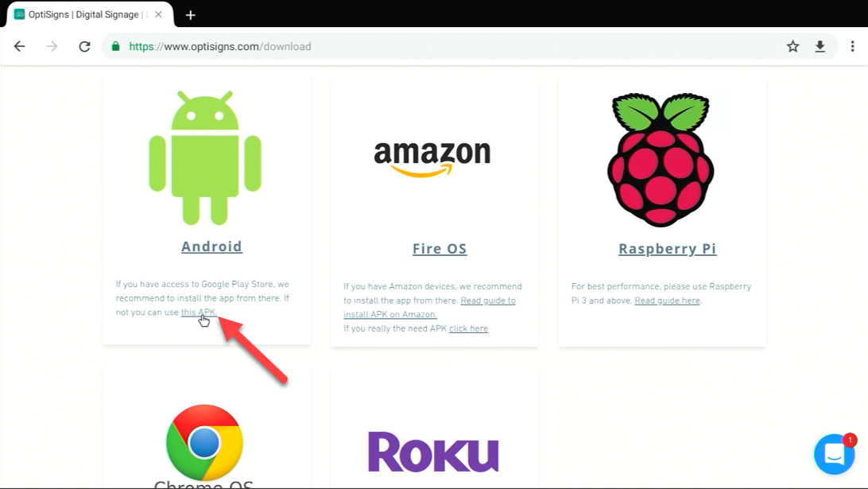Image resolution: width=868 pixels, height=489 pixels.
Task: Open Raspberry Pi 'Read guide here' link
Action: pos(667,301)
